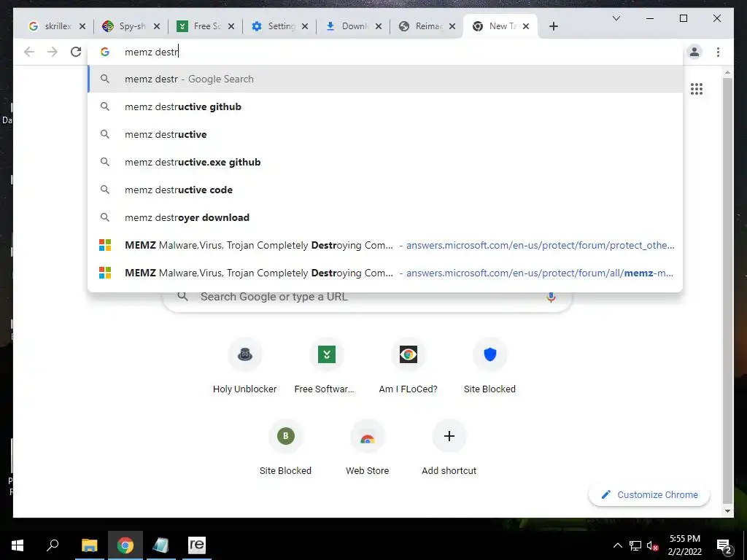Click the page's vertical scrollbar

(x=727, y=292)
